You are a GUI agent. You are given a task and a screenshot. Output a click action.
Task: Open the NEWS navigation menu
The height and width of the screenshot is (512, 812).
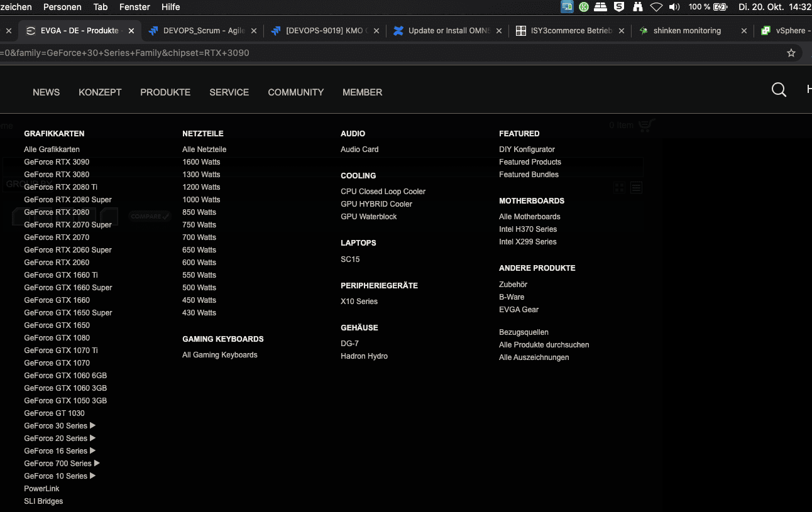47,92
